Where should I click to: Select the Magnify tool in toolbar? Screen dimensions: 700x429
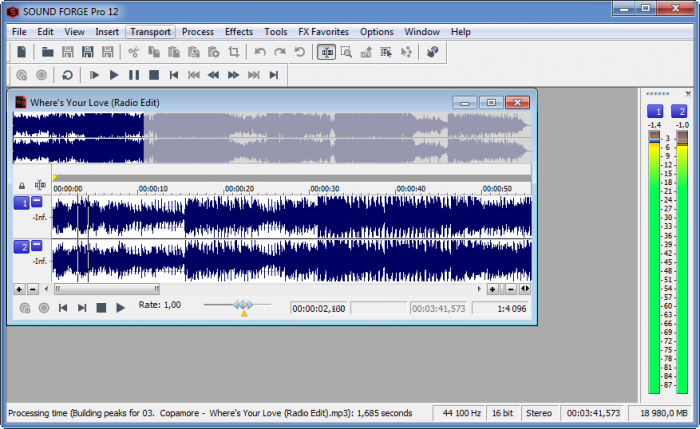tap(346, 52)
